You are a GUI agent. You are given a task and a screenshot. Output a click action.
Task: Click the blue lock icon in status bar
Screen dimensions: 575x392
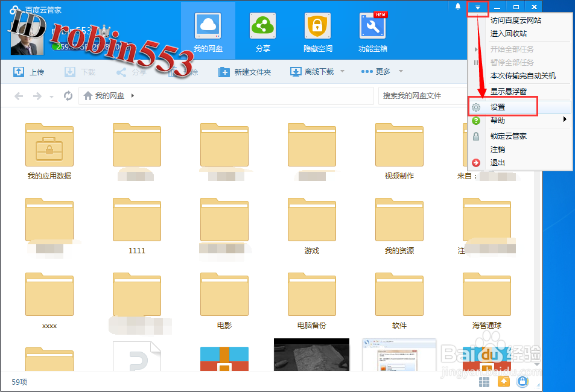click(523, 382)
